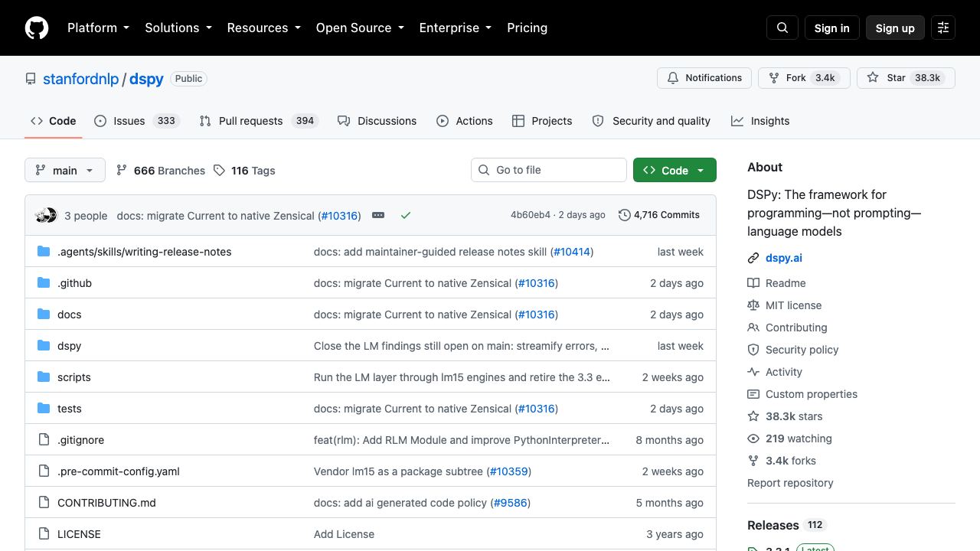Click the Activity pulse icon
Viewport: 980px width, 551px height.
pos(753,372)
